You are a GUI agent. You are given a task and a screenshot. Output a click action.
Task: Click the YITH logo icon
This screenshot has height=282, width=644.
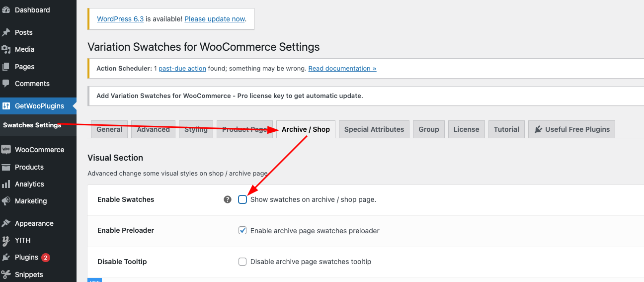(6, 241)
